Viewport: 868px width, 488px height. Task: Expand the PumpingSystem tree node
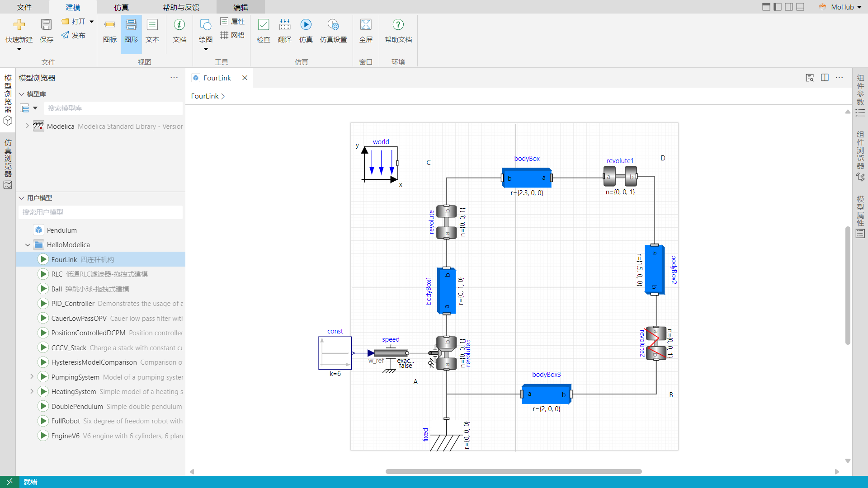click(32, 377)
